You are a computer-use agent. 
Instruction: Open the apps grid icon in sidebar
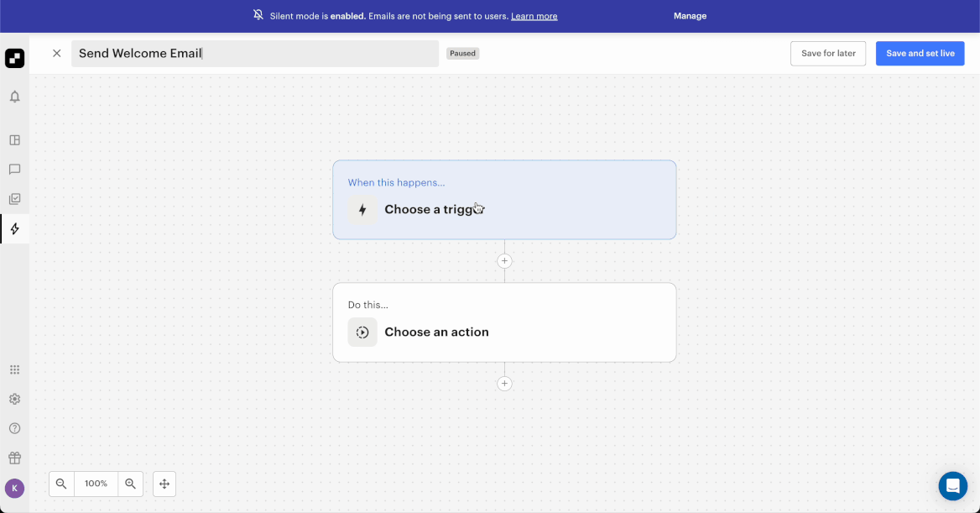pos(14,369)
